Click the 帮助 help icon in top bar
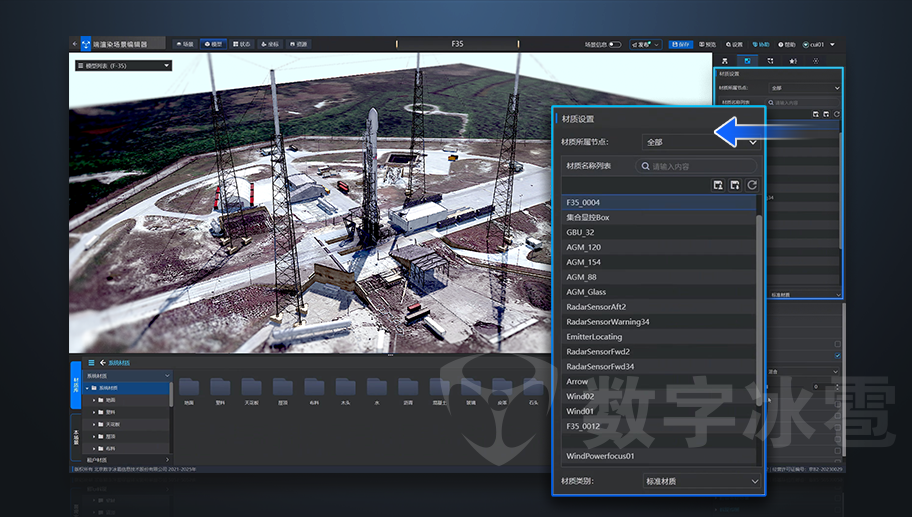This screenshot has height=517, width=912. (787, 45)
